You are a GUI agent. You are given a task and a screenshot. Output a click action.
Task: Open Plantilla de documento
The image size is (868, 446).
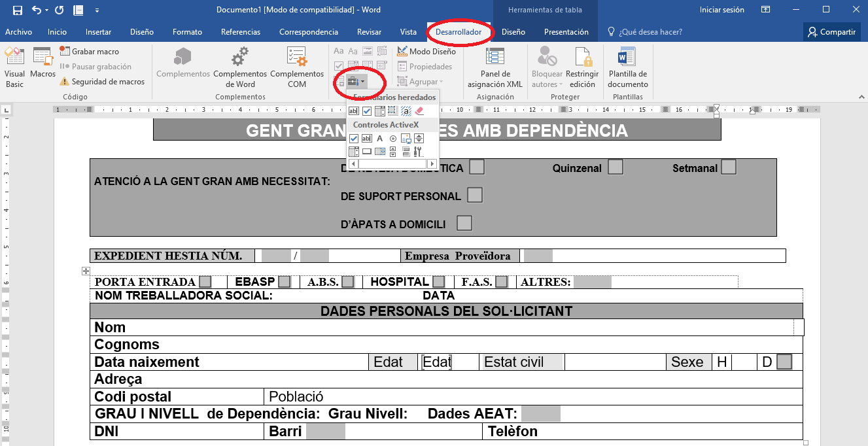click(627, 67)
